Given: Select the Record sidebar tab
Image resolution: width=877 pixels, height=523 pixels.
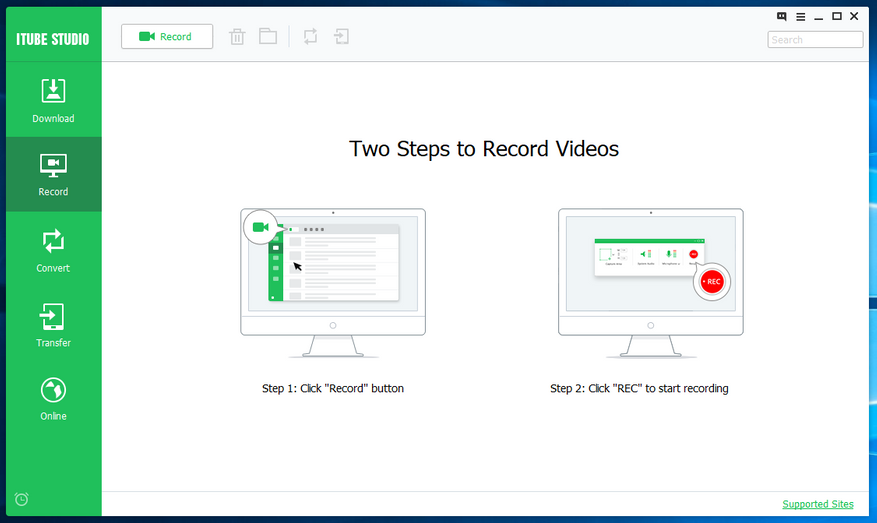Looking at the screenshot, I should (x=53, y=175).
